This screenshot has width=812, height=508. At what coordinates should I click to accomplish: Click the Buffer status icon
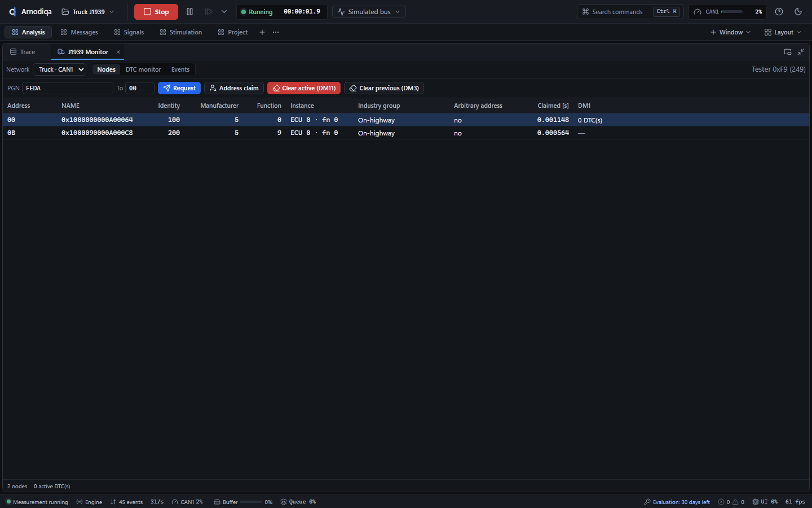tap(217, 502)
